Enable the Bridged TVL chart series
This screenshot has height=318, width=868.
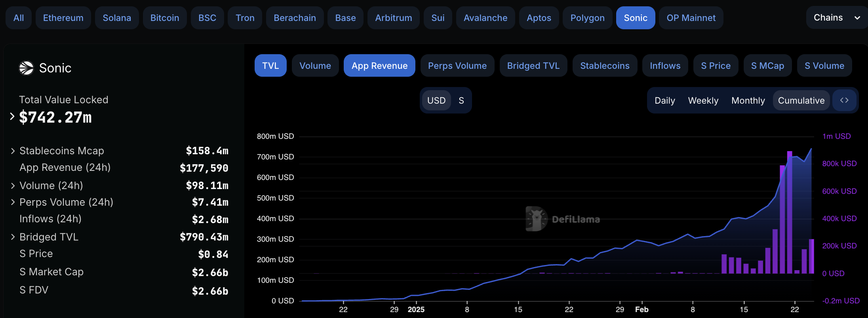(x=533, y=66)
